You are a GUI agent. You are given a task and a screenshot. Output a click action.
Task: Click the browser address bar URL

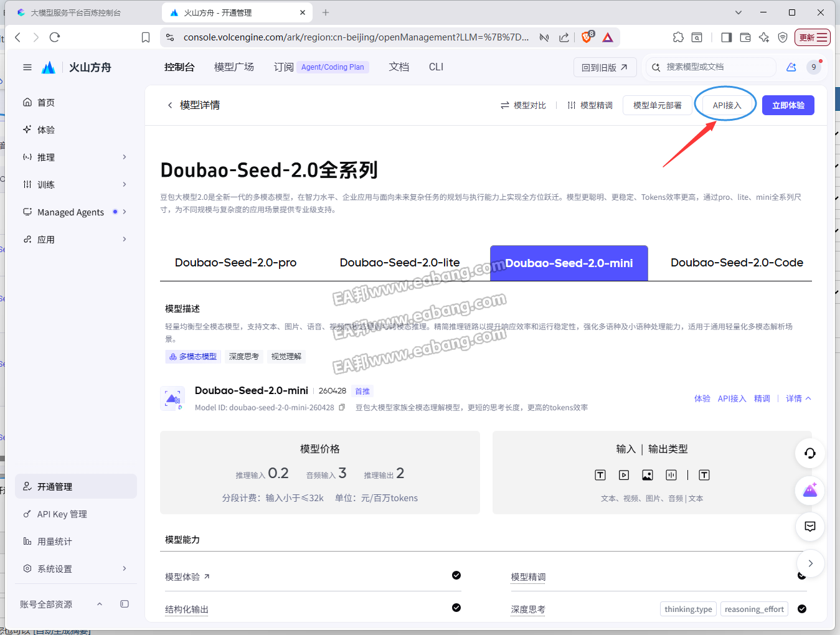pos(356,37)
